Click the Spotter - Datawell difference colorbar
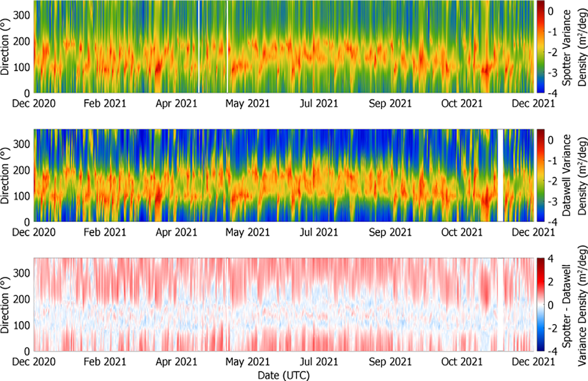This screenshot has width=588, height=381. (x=540, y=305)
